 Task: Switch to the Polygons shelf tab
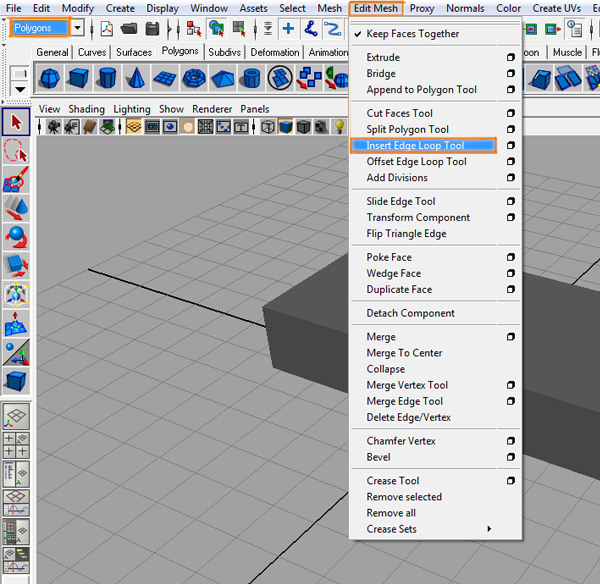(180, 51)
